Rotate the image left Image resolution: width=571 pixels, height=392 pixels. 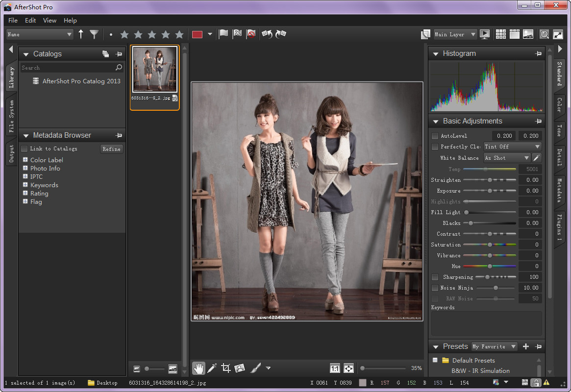[267, 34]
